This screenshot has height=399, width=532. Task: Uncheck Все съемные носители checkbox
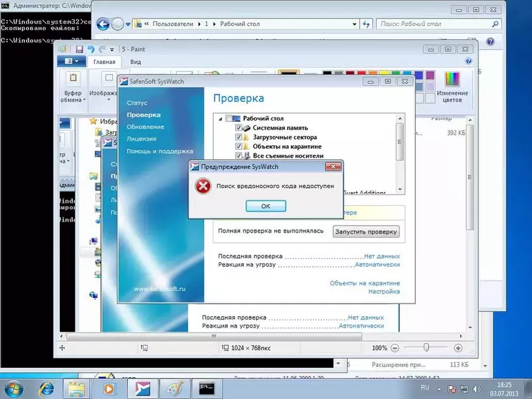pyautogui.click(x=239, y=155)
